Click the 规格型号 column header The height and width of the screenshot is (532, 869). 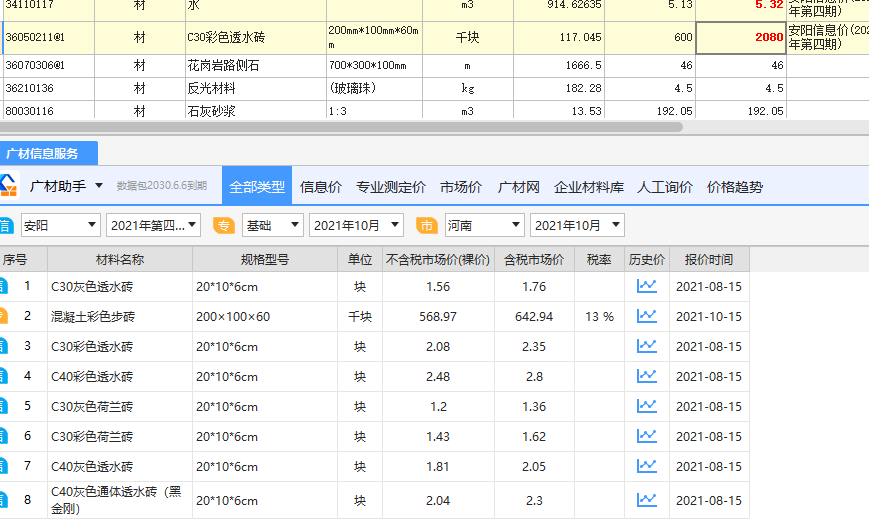tap(265, 259)
